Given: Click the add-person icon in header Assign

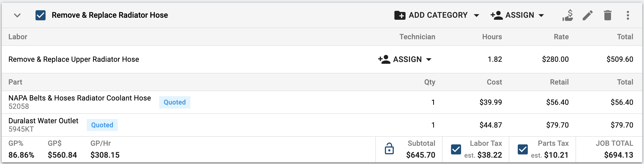Looking at the screenshot, I should point(497,15).
